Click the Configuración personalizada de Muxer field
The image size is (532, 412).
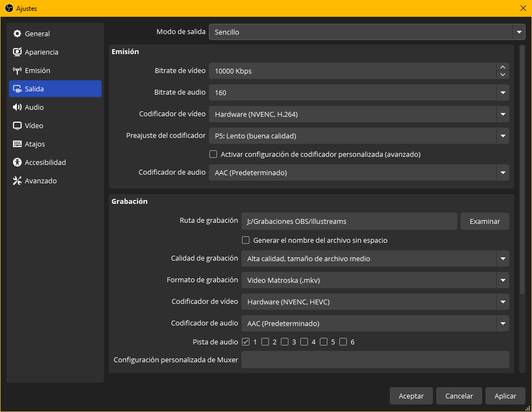375,360
